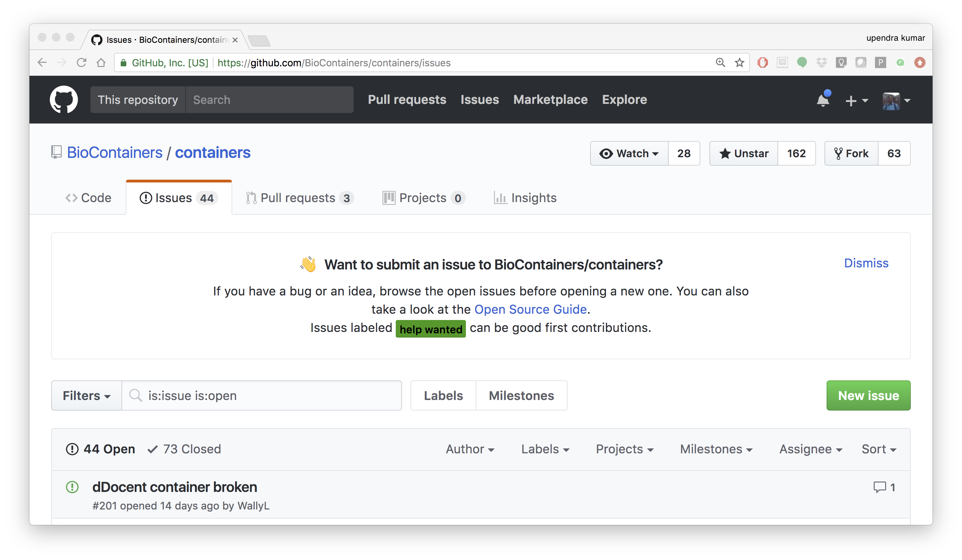Reload the page
This screenshot has height=560, width=962.
click(81, 62)
